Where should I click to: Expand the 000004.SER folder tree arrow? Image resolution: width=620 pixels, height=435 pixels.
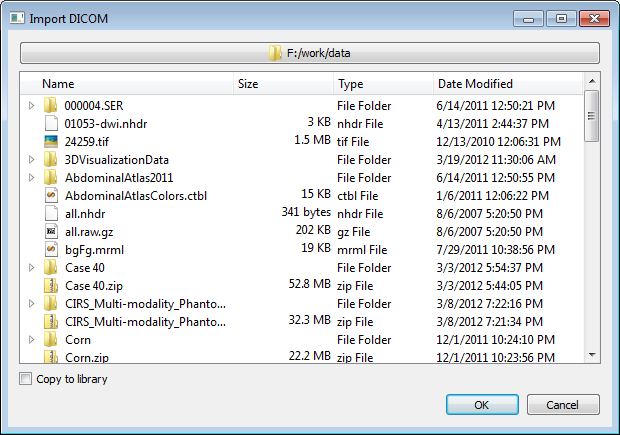(32, 106)
